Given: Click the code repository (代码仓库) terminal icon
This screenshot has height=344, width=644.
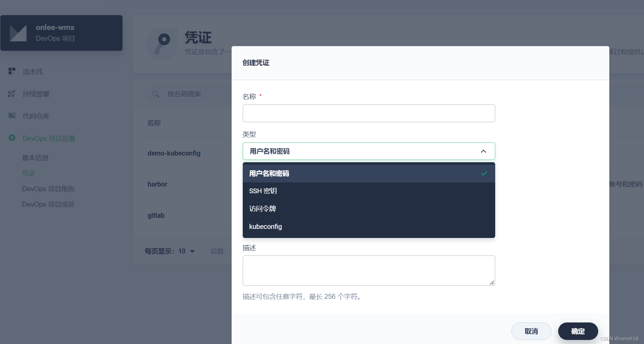Looking at the screenshot, I should (x=12, y=116).
